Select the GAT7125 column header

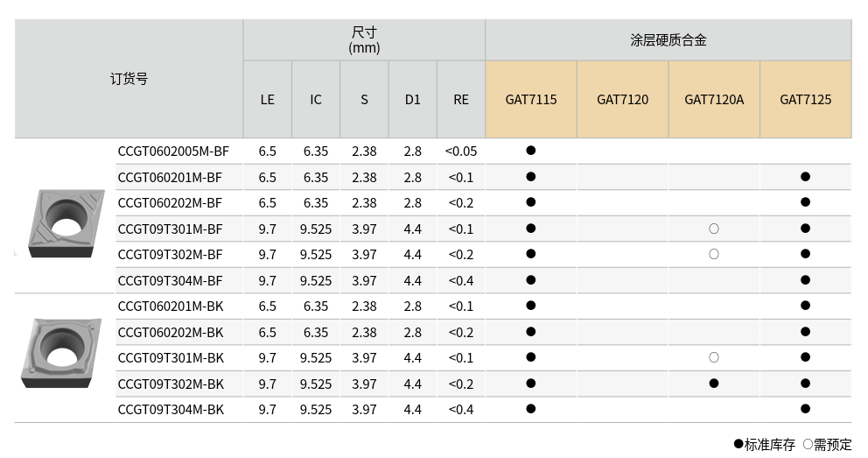point(805,99)
